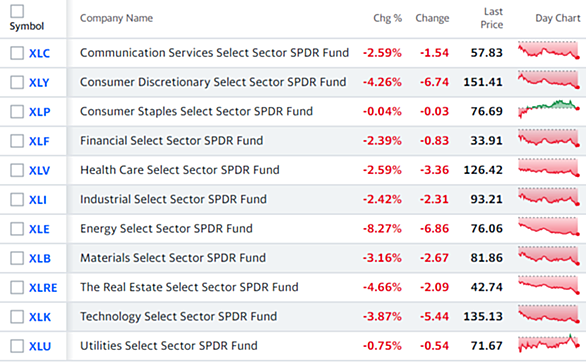Sort table by Company Name header
Image resolution: width=586 pixels, height=363 pixels.
(116, 18)
